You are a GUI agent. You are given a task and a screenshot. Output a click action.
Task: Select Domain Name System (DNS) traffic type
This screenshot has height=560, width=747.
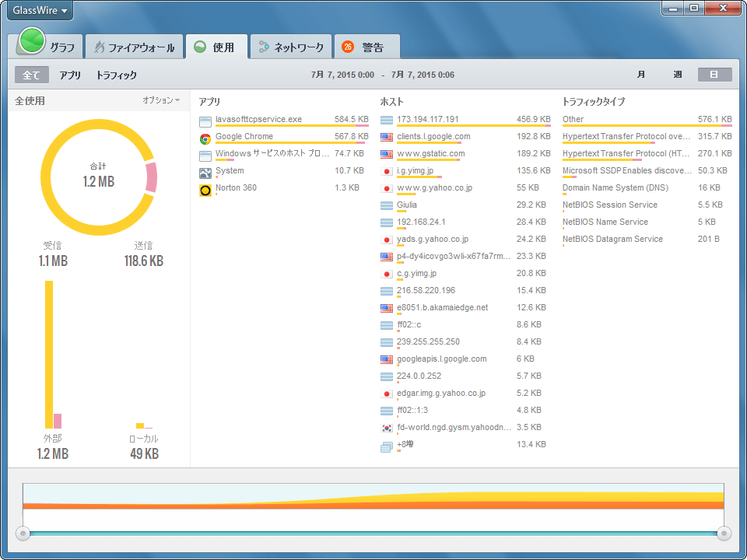coord(647,189)
